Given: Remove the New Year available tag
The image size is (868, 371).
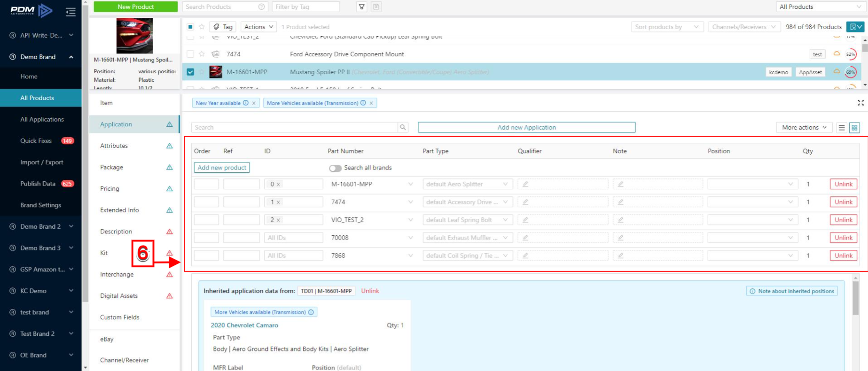Looking at the screenshot, I should [254, 103].
